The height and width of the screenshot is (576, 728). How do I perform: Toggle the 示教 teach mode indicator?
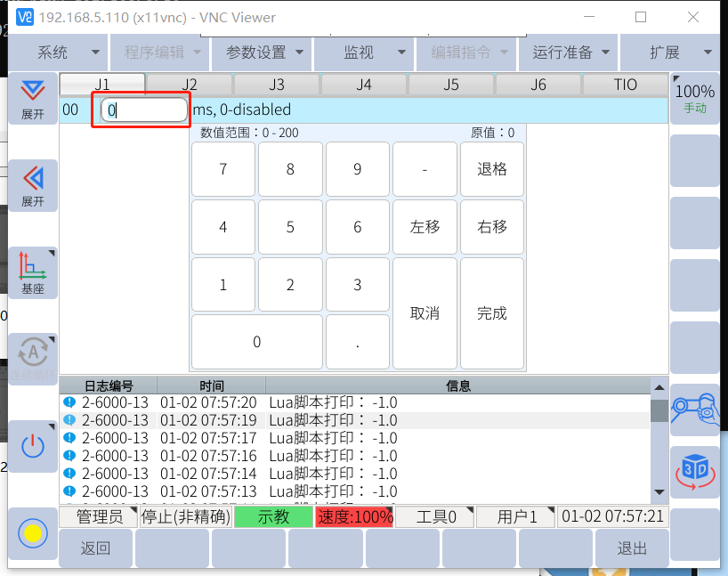[x=273, y=517]
